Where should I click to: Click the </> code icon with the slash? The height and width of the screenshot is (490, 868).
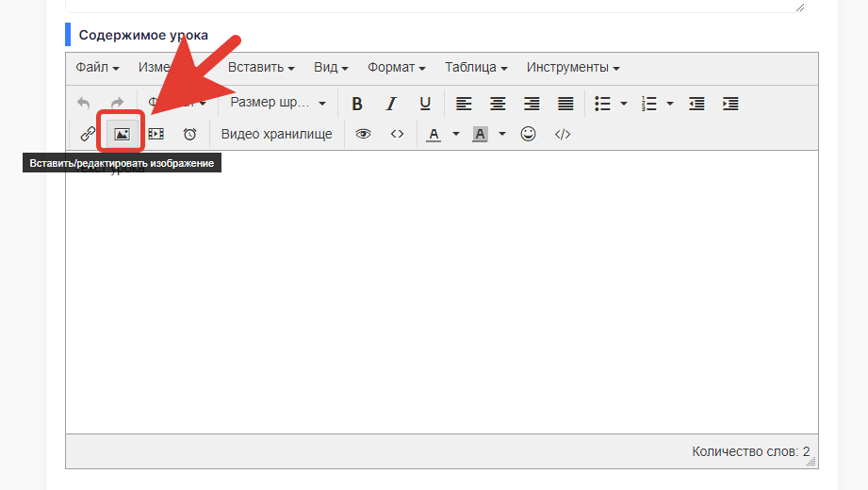click(563, 134)
